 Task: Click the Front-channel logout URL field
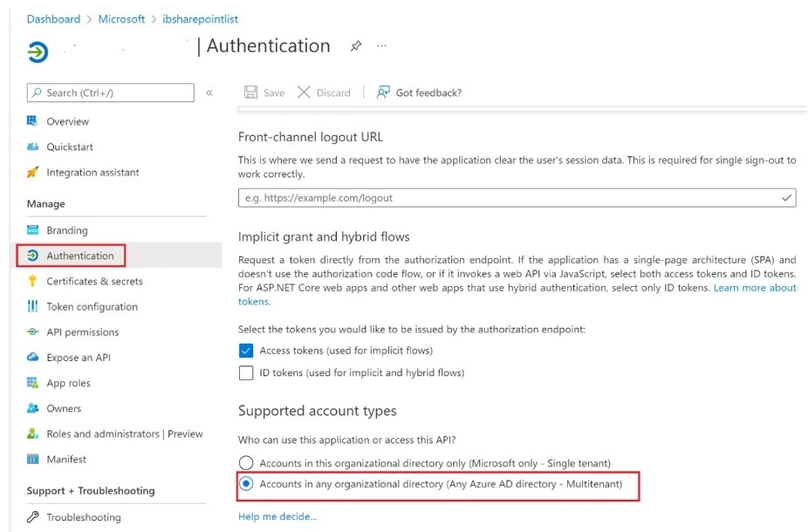(515, 198)
